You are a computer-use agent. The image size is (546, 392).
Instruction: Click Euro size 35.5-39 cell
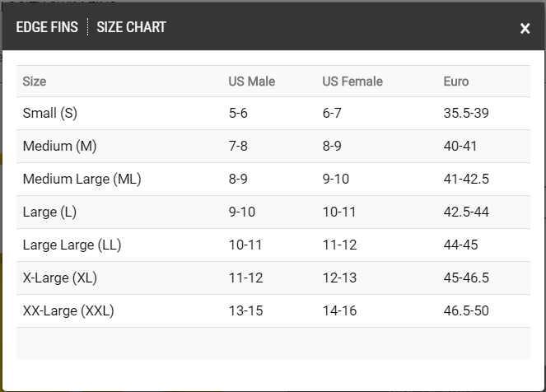(x=466, y=113)
